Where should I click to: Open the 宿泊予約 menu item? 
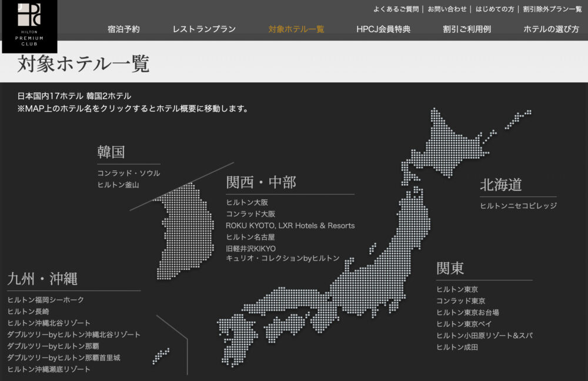click(x=123, y=29)
